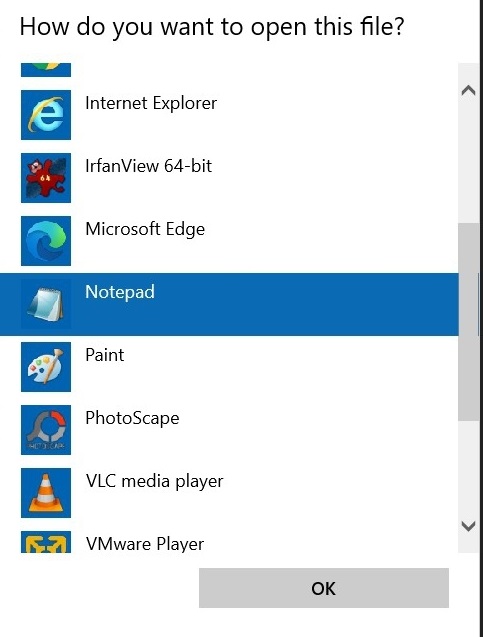Image resolution: width=483 pixels, height=637 pixels.
Task: Click the Microsoft Edge swirl icon
Action: [46, 241]
